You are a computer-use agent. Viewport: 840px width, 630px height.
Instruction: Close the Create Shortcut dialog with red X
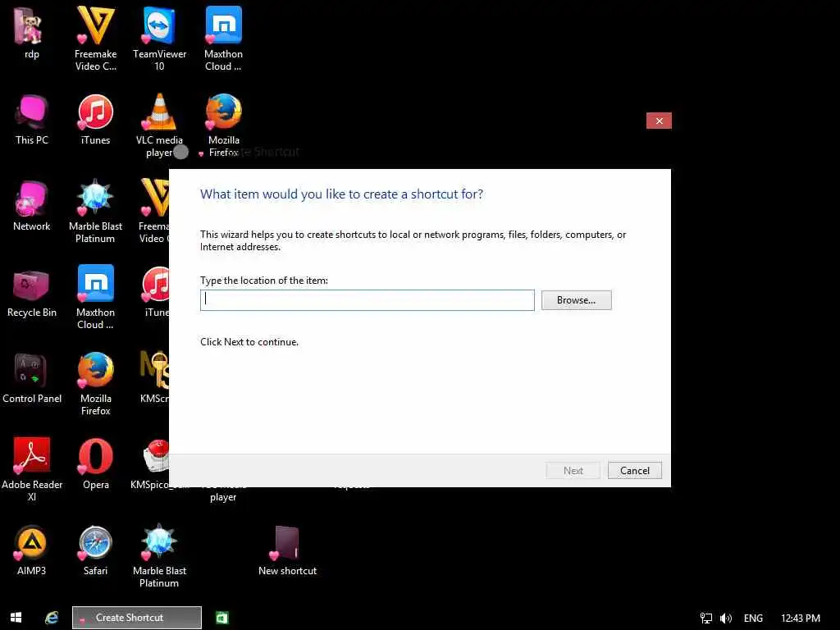coord(659,121)
